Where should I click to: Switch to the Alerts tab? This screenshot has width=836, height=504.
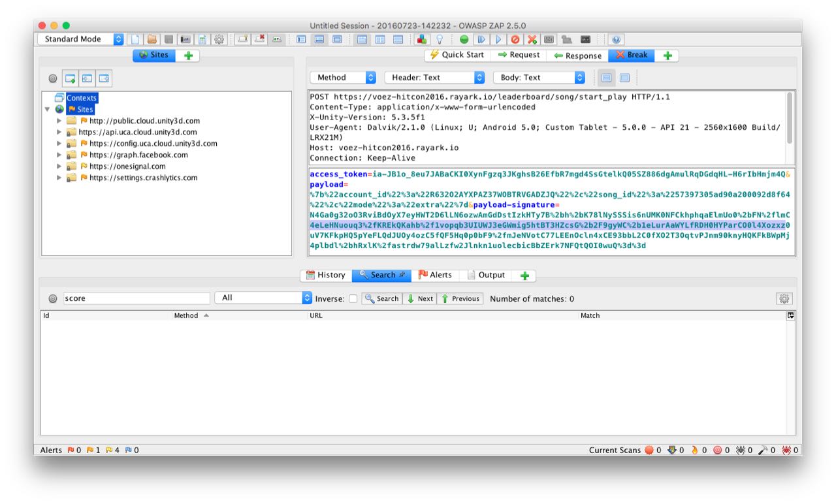[434, 276]
